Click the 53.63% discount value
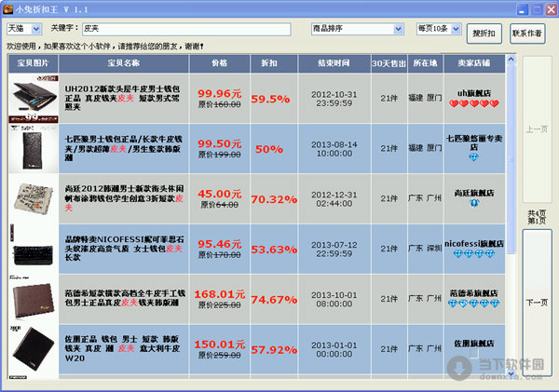 [274, 250]
